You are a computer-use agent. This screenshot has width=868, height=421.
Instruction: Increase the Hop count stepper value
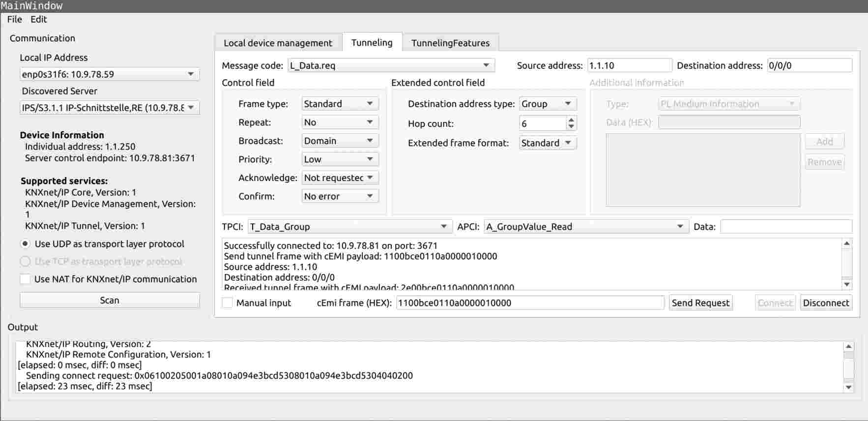tap(571, 120)
